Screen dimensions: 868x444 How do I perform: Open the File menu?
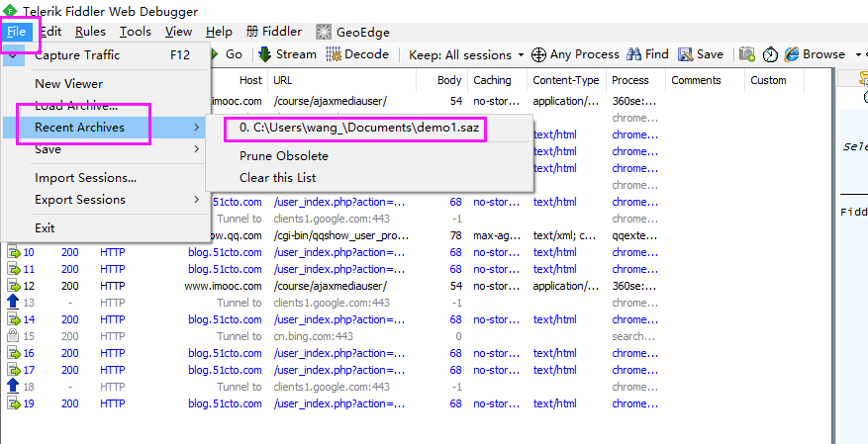click(17, 32)
